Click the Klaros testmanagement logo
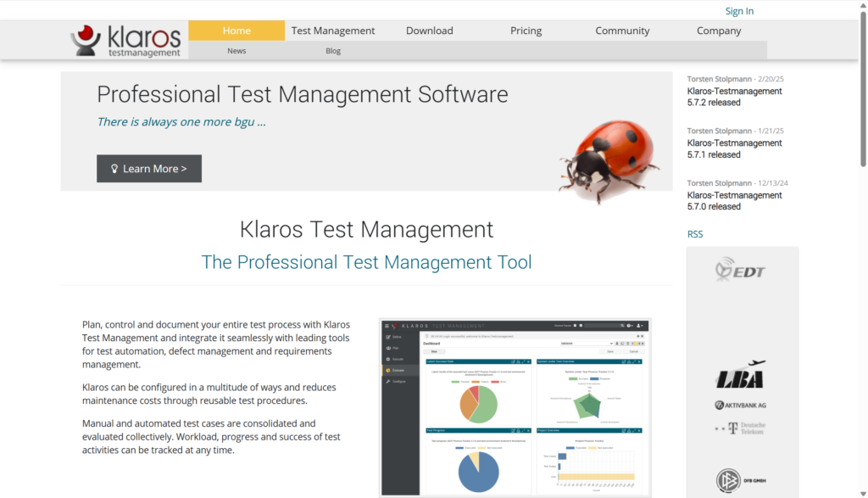The image size is (868, 498). coord(126,40)
